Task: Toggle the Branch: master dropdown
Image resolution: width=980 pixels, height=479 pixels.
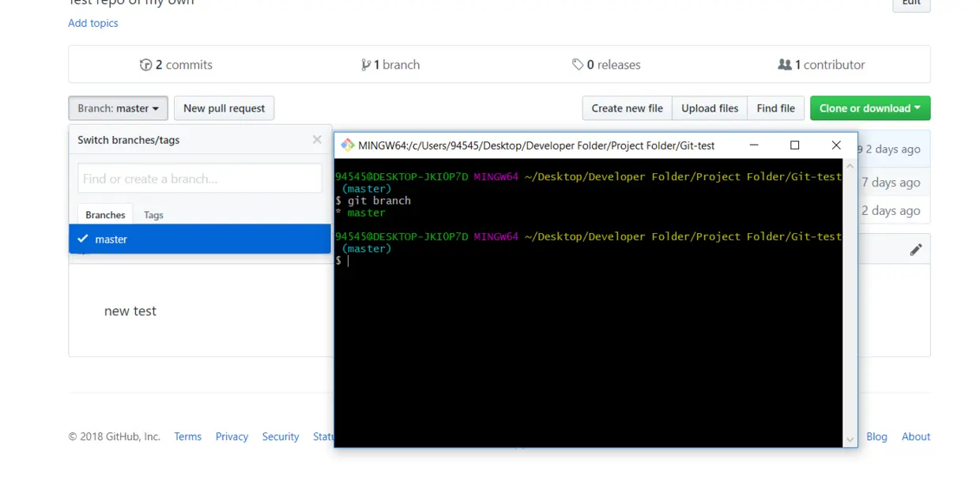Action: tap(118, 108)
